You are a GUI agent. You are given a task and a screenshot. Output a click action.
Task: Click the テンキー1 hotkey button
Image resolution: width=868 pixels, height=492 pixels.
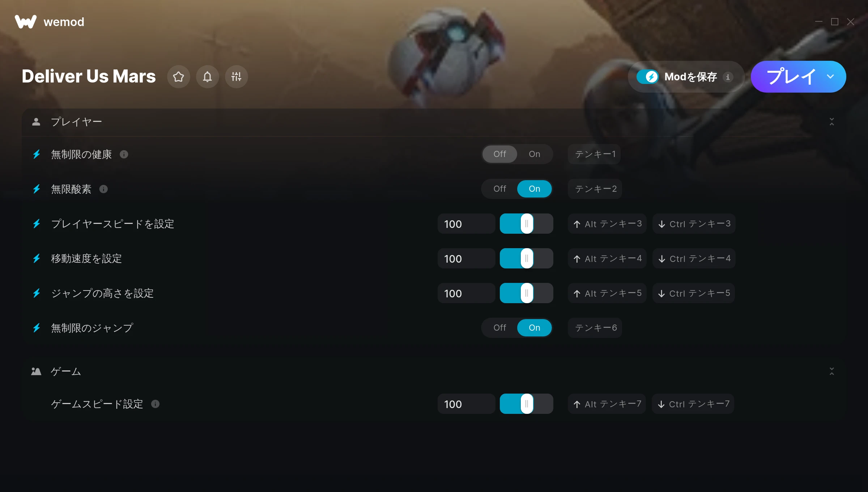594,154
